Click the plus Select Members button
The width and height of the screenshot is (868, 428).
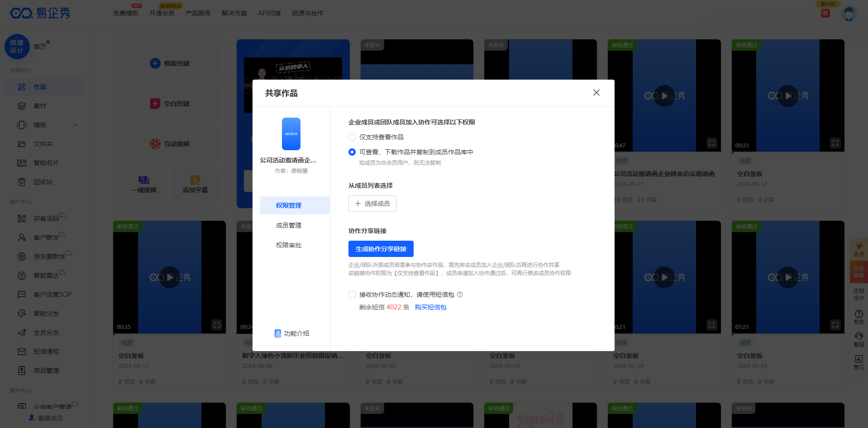click(x=372, y=204)
